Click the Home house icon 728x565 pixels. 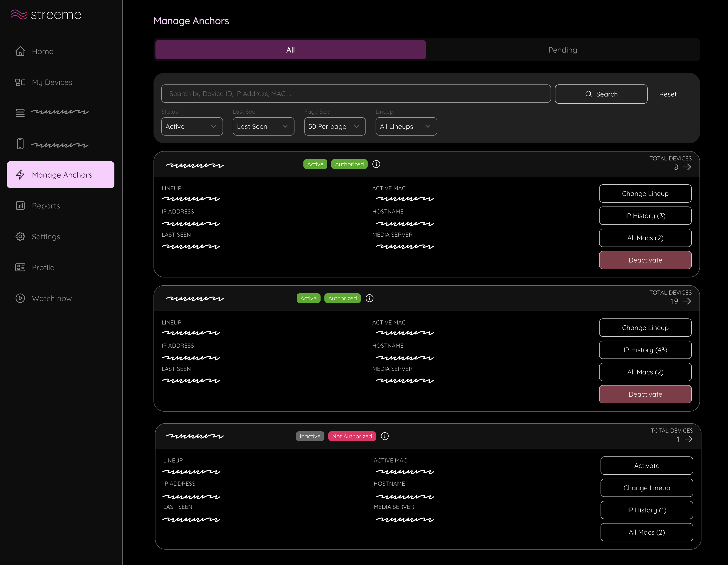[20, 51]
